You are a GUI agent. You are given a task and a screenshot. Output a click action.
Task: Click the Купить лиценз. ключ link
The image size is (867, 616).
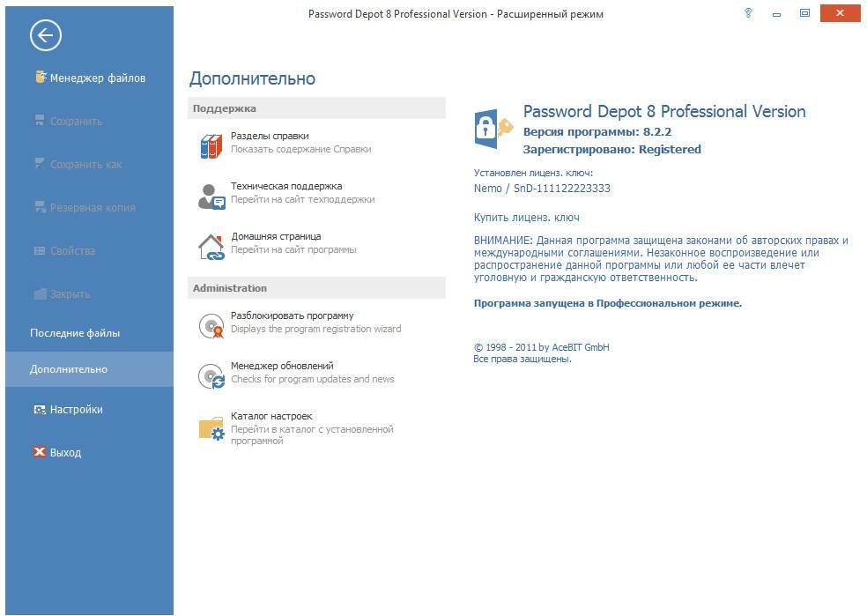pyautogui.click(x=526, y=218)
